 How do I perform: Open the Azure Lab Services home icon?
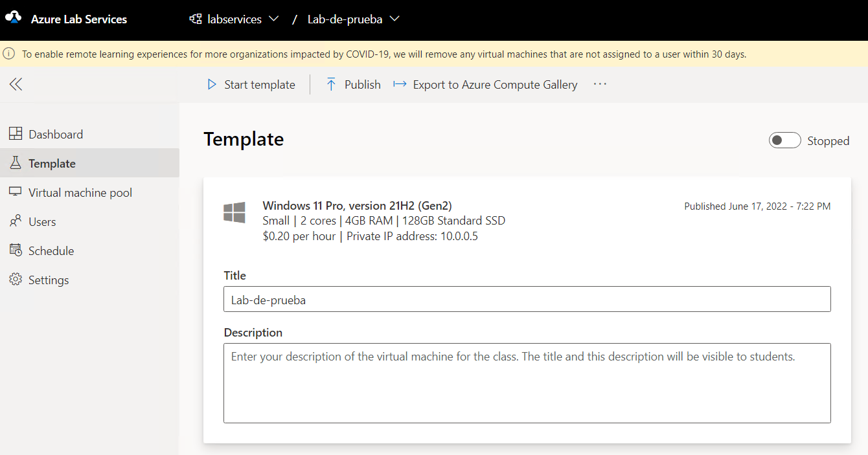pyautogui.click(x=14, y=18)
